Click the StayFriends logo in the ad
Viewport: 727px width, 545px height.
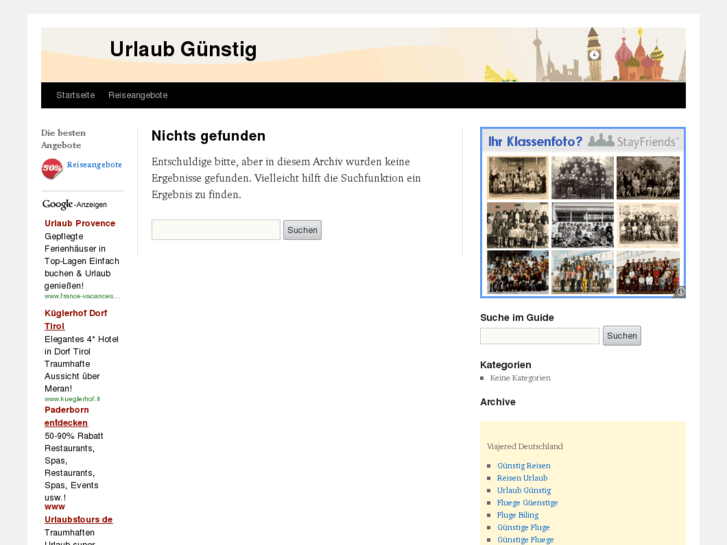pyautogui.click(x=634, y=141)
